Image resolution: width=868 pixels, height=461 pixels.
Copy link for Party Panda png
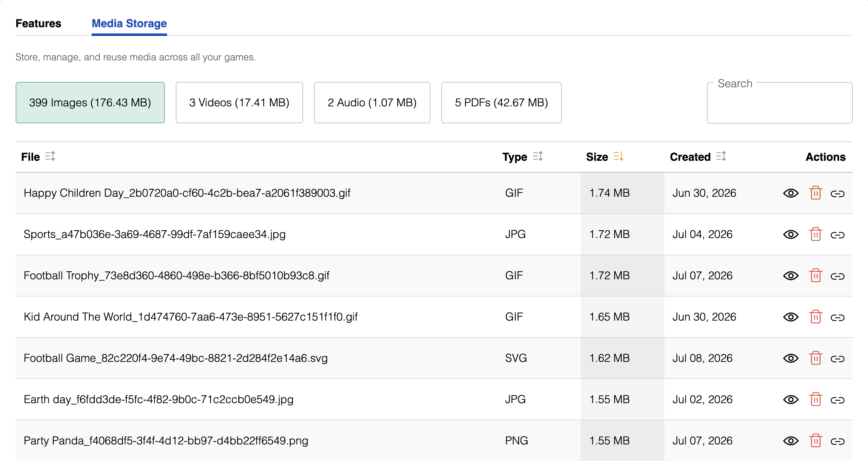click(837, 441)
